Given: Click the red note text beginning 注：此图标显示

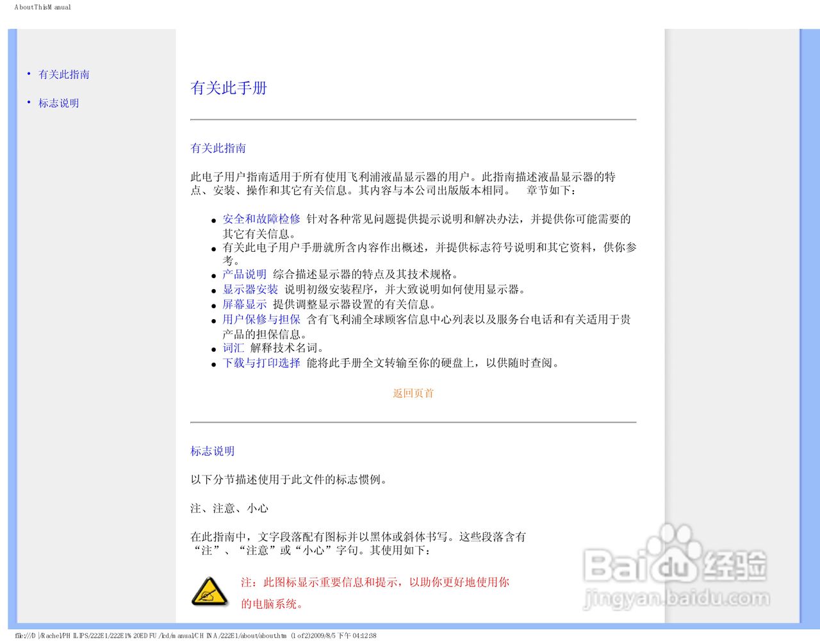Looking at the screenshot, I should (x=375, y=593).
